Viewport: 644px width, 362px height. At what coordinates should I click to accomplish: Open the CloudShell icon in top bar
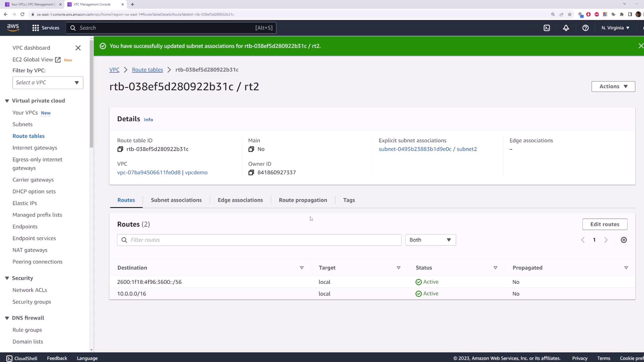click(x=547, y=28)
